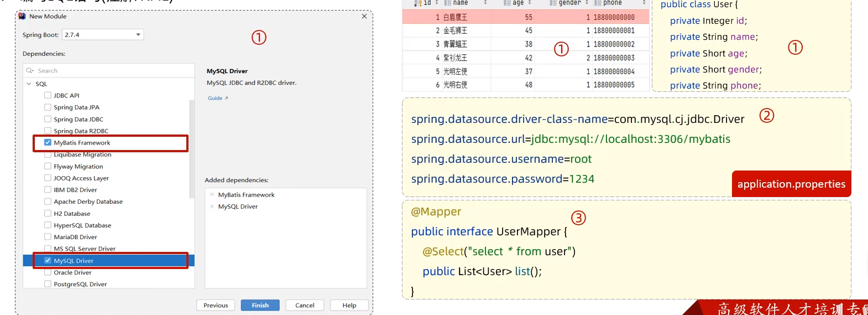
Task: Select table row with 光明左使
Action: tap(526, 71)
